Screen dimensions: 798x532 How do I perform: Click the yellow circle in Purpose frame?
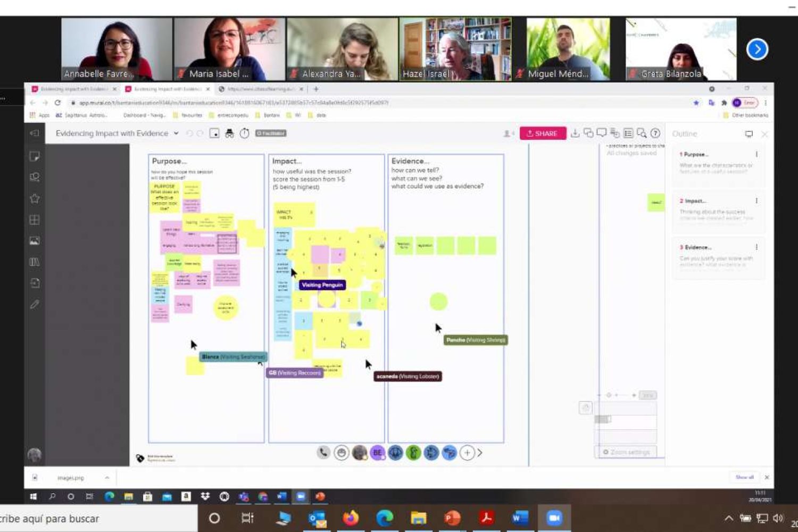click(x=226, y=308)
